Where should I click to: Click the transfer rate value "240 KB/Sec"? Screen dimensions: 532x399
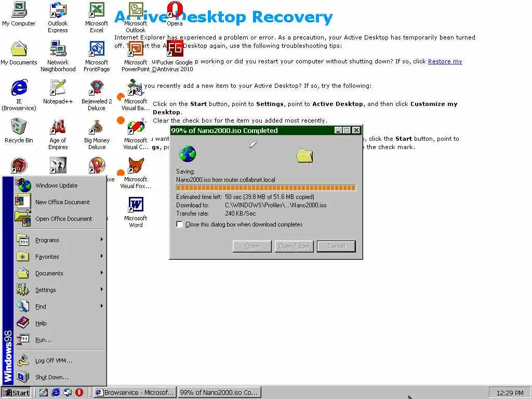tap(240, 214)
